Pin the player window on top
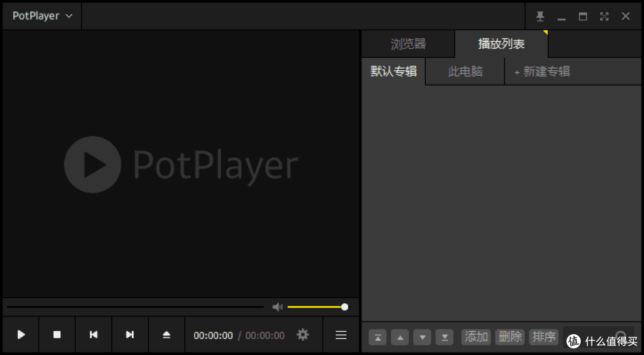644x355 pixels. [x=540, y=17]
